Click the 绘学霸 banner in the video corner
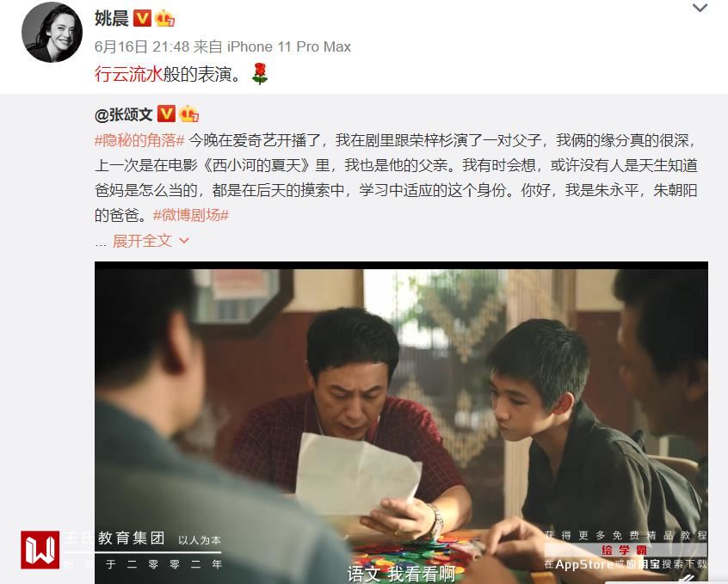 pos(625,550)
